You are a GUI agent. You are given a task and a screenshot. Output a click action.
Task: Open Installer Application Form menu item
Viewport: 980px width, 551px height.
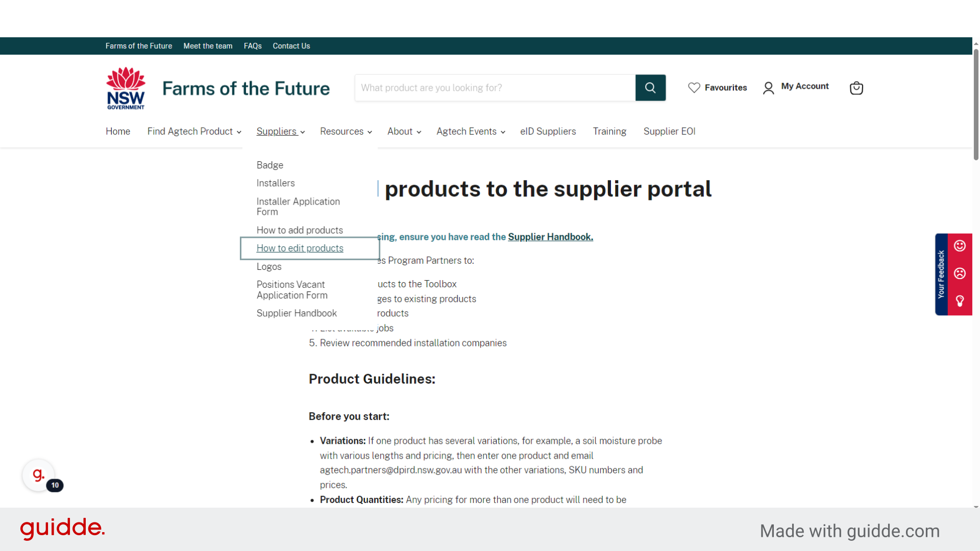click(298, 207)
